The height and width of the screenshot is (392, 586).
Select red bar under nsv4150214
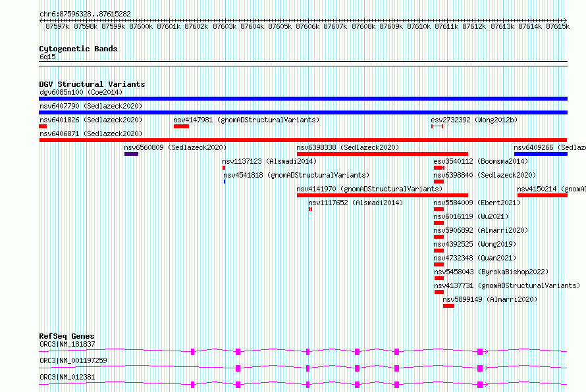pyautogui.click(x=543, y=195)
